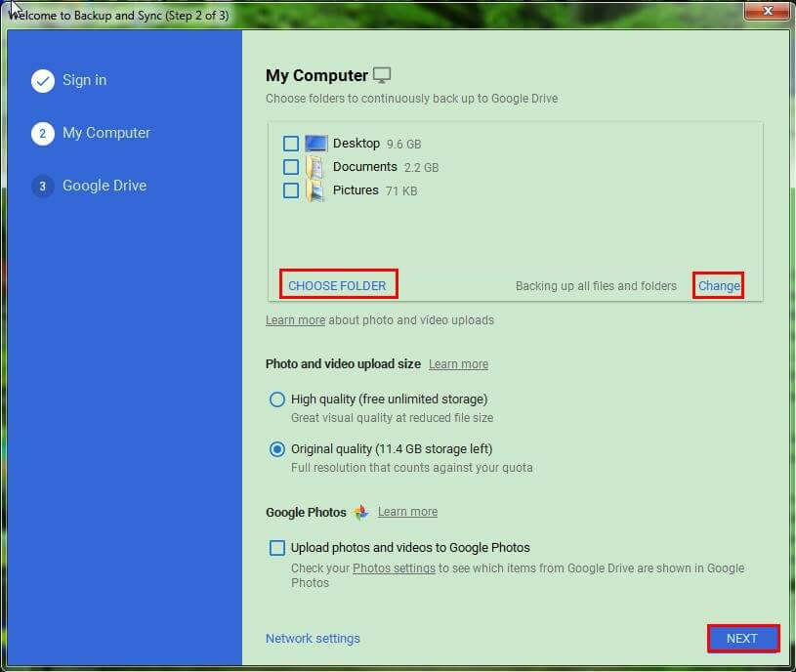This screenshot has height=672, width=796.
Task: Check the Pictures backup checkbox
Action: 290,190
